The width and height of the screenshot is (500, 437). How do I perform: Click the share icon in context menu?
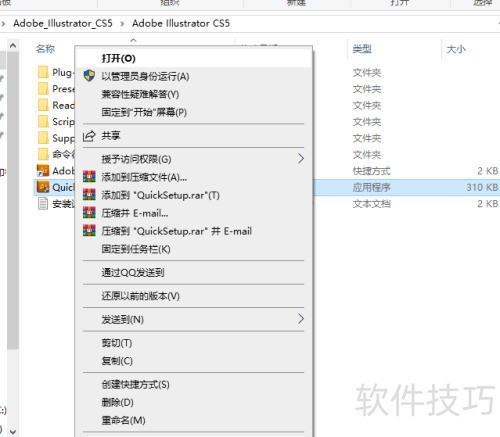[89, 136]
